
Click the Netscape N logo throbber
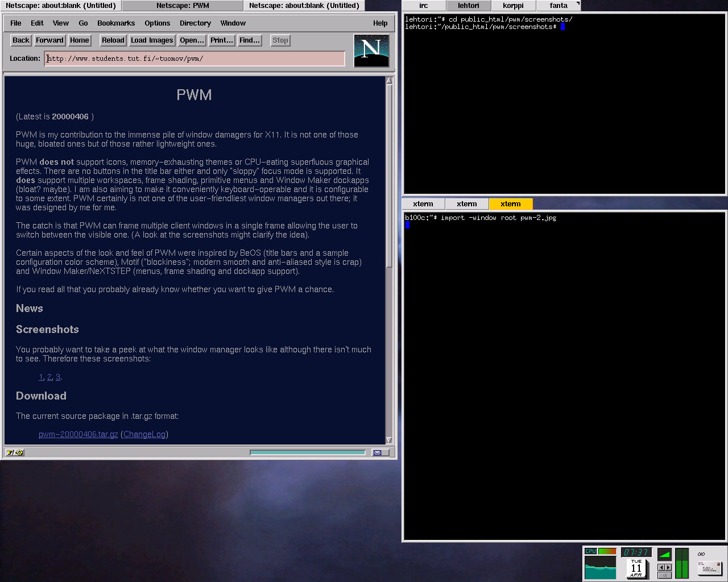(371, 51)
